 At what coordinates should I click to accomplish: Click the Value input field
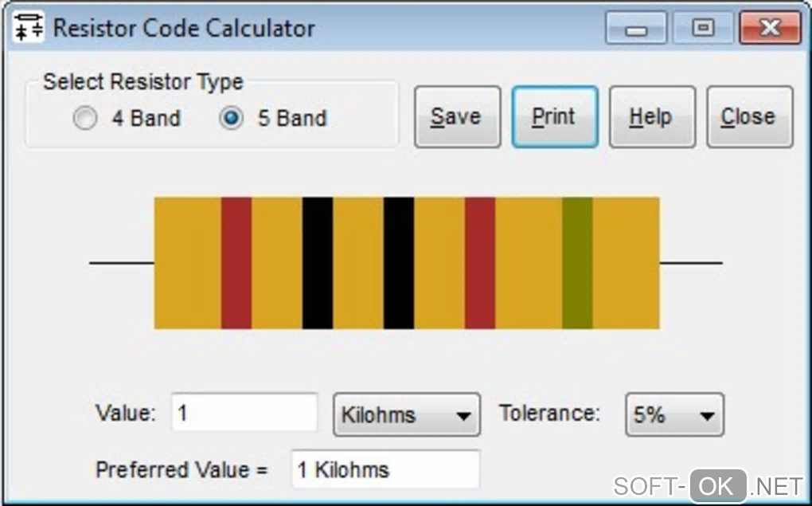tap(244, 413)
